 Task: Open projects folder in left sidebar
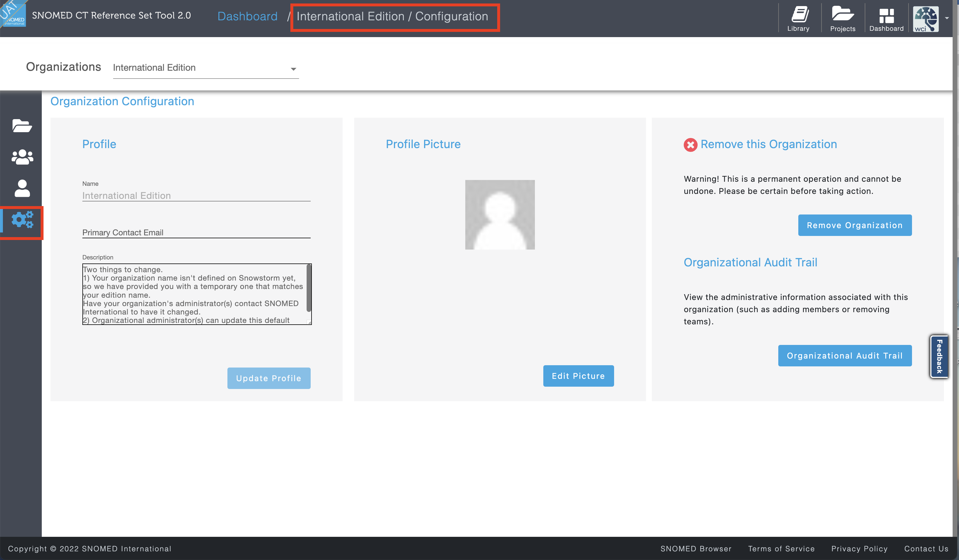22,126
